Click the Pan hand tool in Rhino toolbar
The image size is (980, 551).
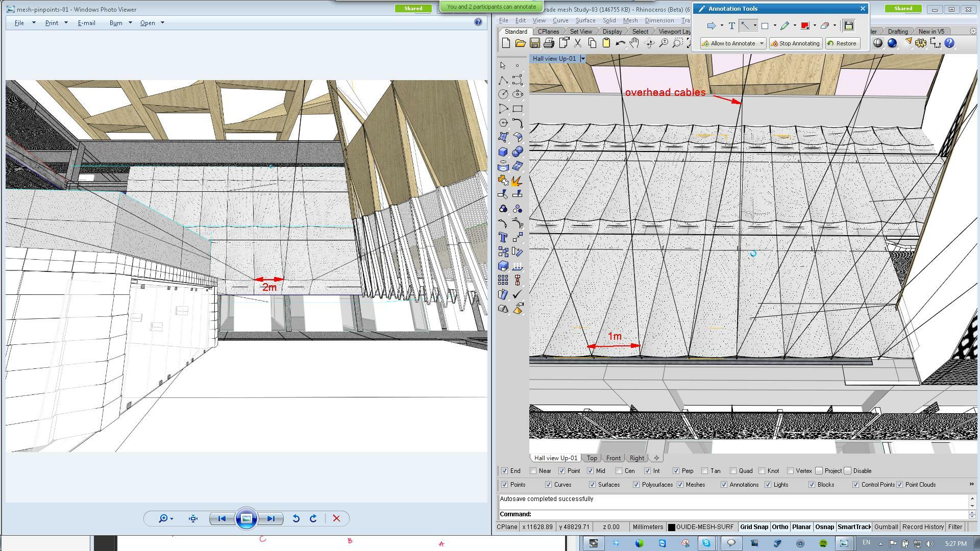[634, 43]
